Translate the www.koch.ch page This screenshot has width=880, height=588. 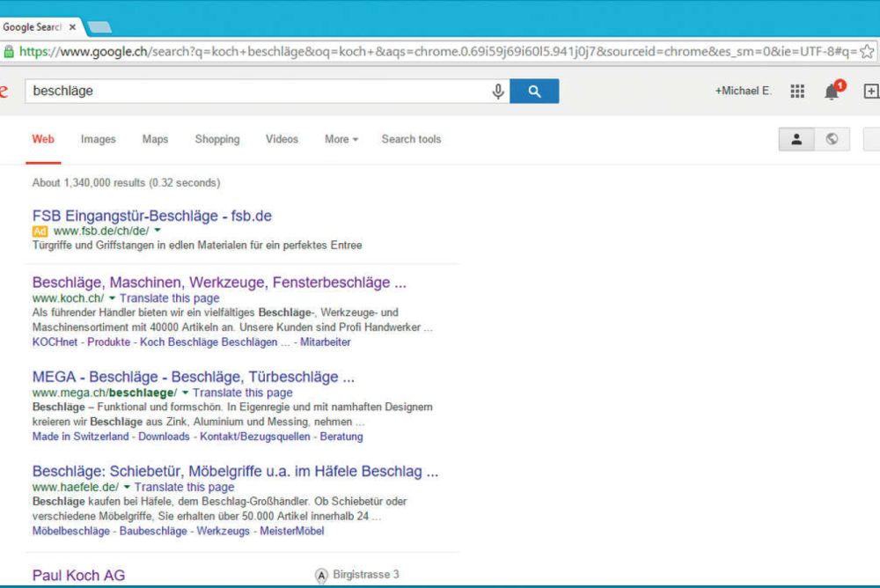coord(170,298)
